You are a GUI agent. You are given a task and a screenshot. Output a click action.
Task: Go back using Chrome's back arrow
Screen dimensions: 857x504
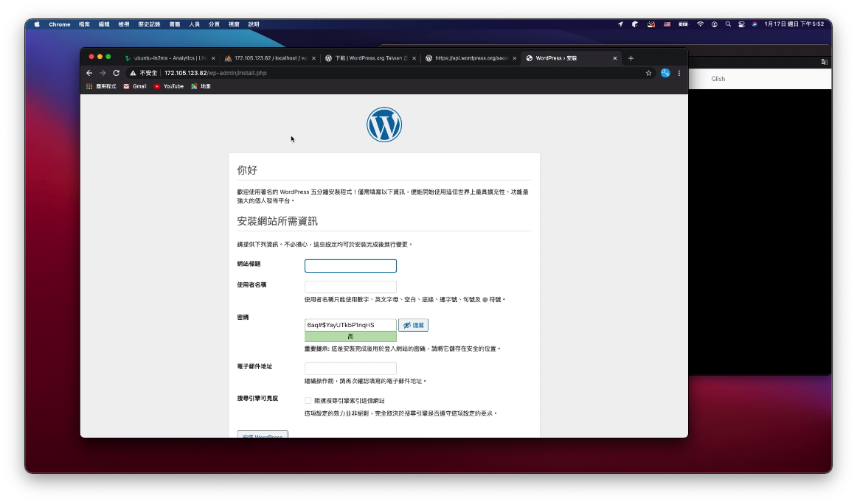tap(89, 73)
